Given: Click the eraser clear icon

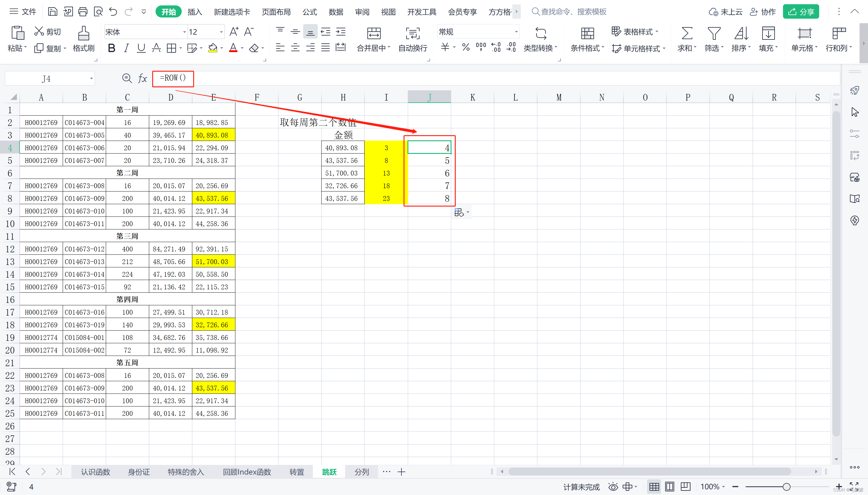Looking at the screenshot, I should (x=254, y=48).
